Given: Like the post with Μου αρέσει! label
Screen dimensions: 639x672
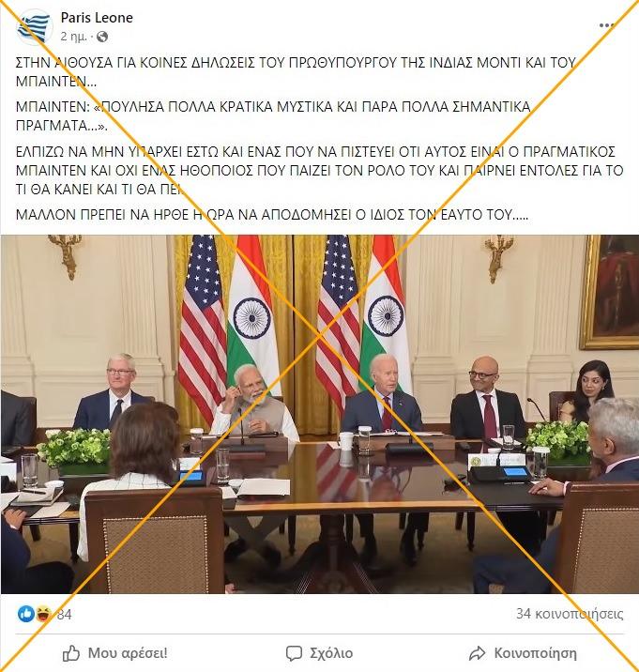Looking at the screenshot, I should tap(128, 653).
